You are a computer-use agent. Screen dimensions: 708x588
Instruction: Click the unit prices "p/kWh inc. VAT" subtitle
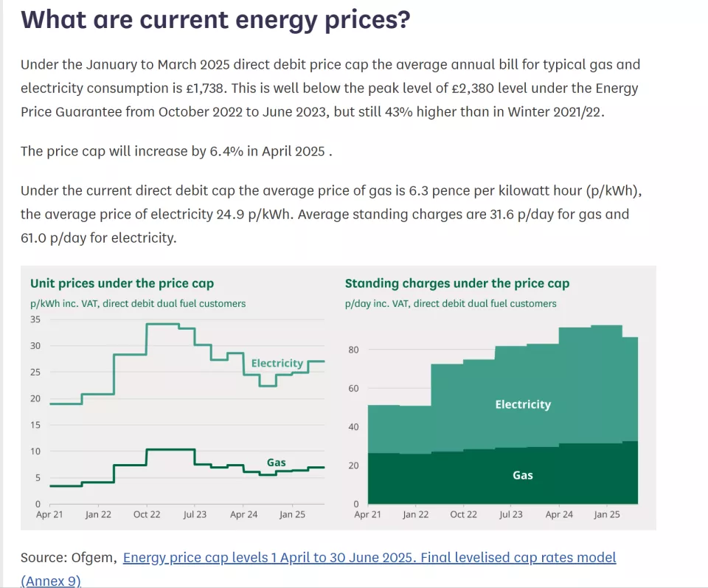tap(138, 303)
